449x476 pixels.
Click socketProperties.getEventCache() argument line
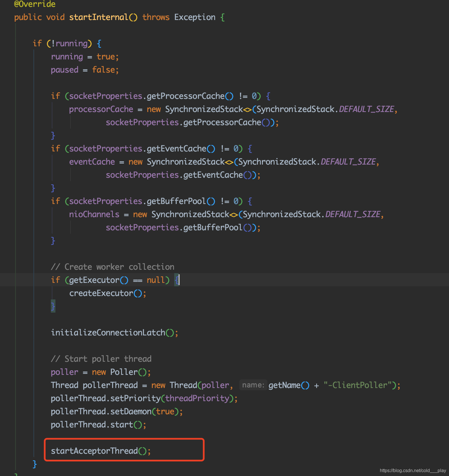click(183, 175)
